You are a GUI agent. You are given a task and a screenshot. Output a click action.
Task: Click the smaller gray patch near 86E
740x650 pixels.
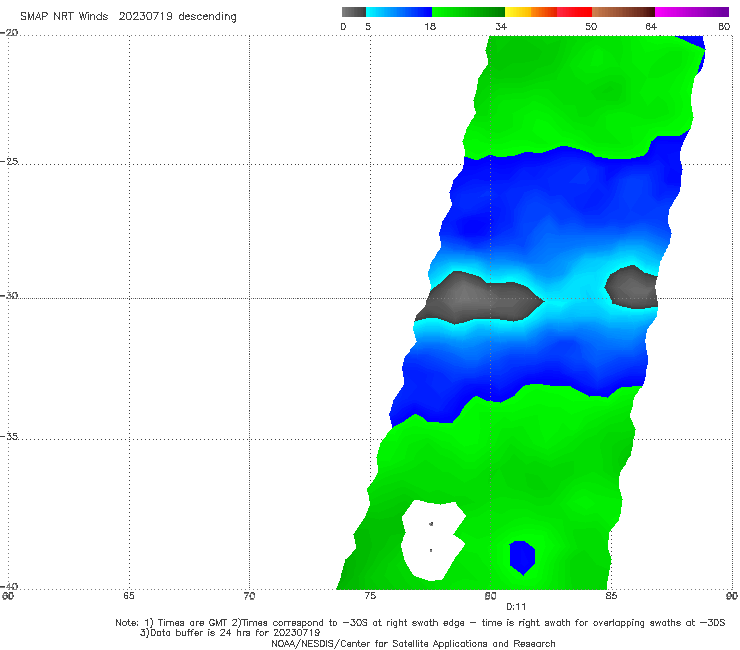coord(632,287)
